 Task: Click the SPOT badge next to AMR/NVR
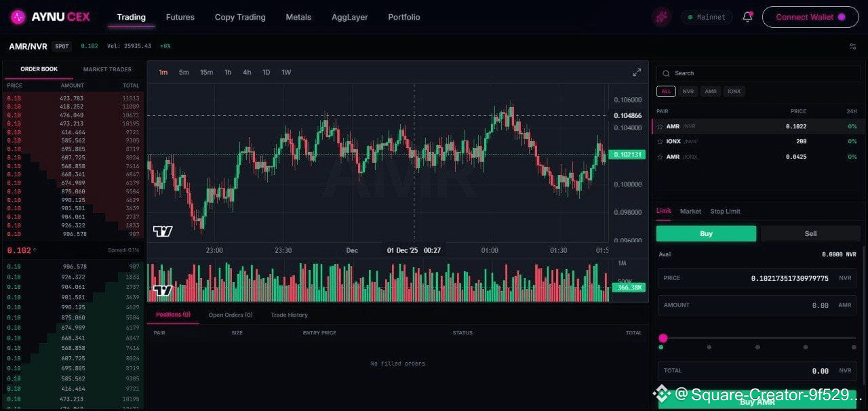click(x=62, y=46)
